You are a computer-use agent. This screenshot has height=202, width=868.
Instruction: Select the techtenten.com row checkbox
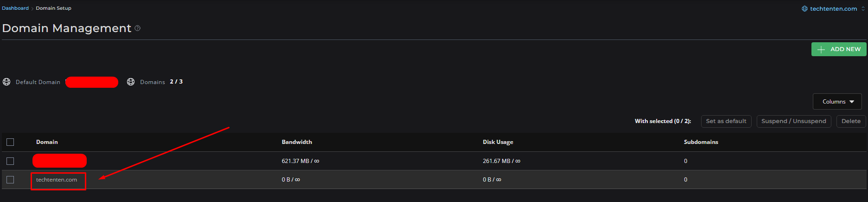10,180
